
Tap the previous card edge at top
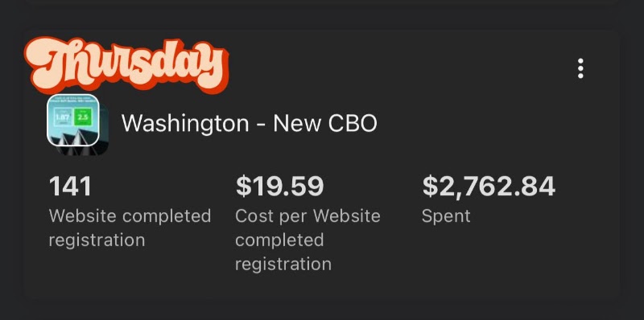[322, 2]
